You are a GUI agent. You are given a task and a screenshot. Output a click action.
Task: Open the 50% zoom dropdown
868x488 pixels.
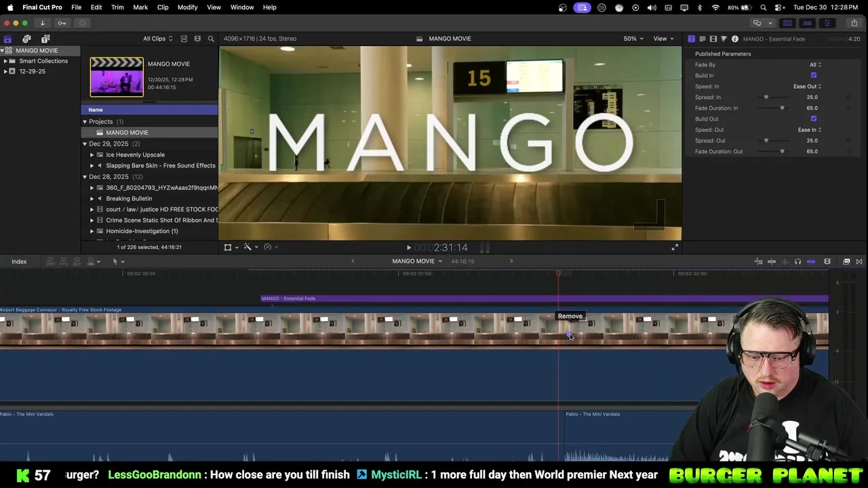(x=633, y=39)
